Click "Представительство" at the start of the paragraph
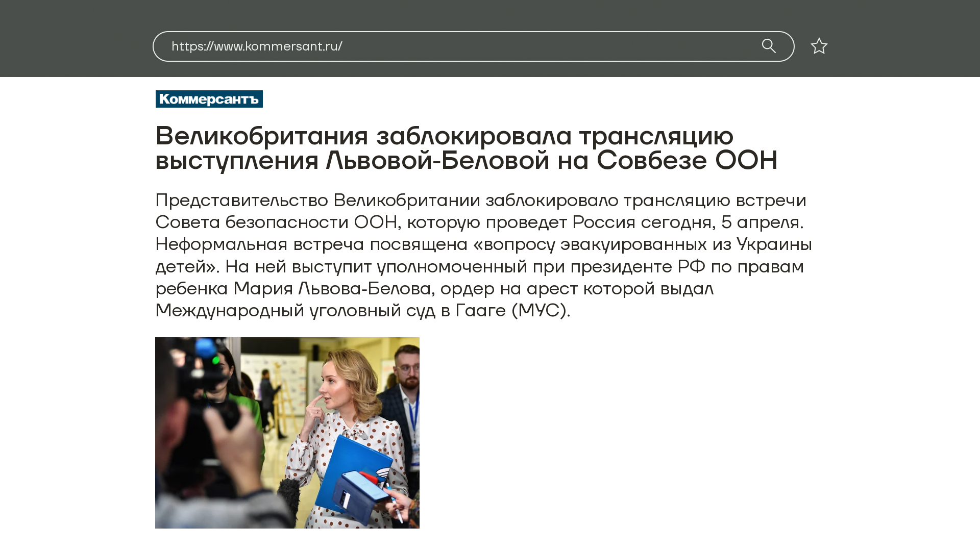This screenshot has width=980, height=551. [241, 200]
